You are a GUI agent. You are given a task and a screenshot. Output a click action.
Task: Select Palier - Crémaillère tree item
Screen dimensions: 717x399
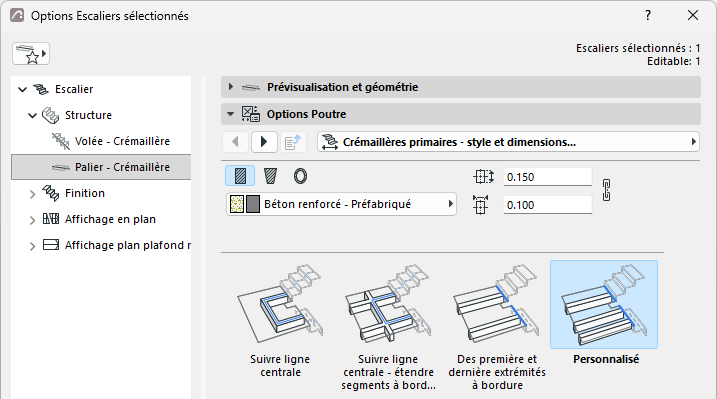(x=101, y=167)
